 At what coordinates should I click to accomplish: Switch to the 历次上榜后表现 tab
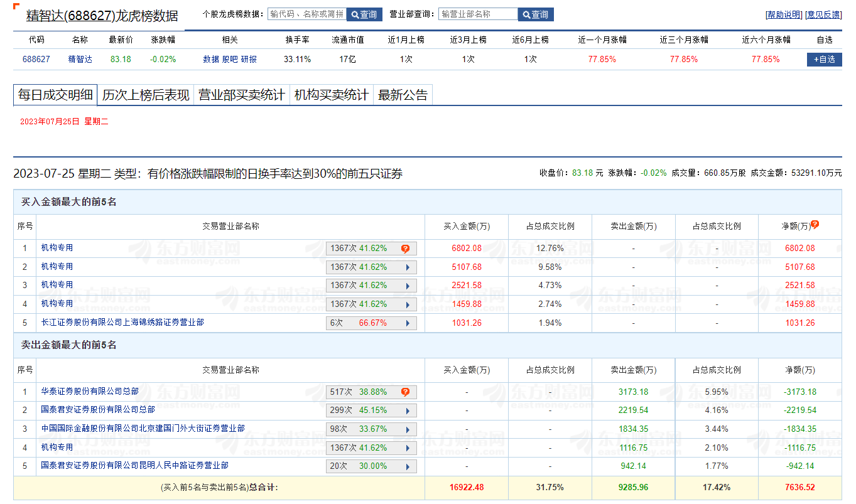pos(146,95)
